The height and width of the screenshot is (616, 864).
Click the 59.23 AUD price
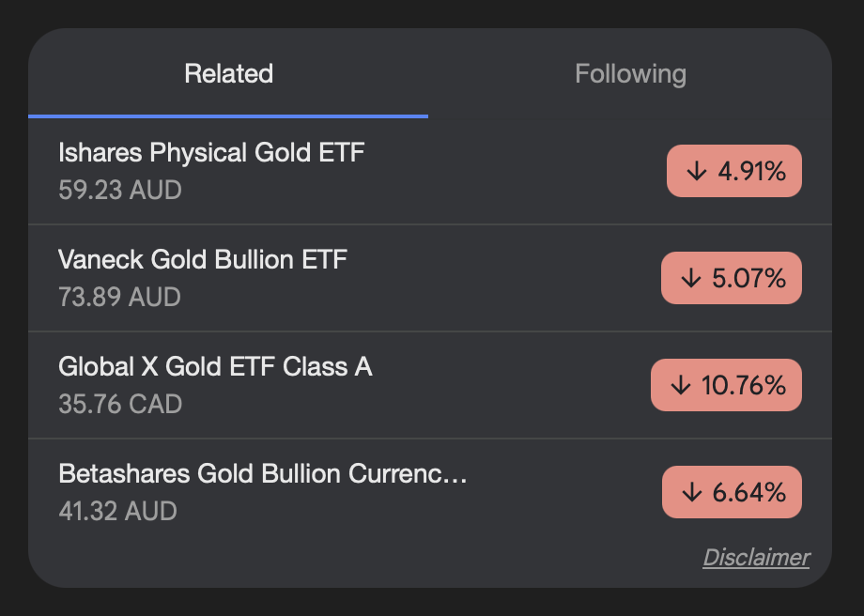click(x=119, y=191)
